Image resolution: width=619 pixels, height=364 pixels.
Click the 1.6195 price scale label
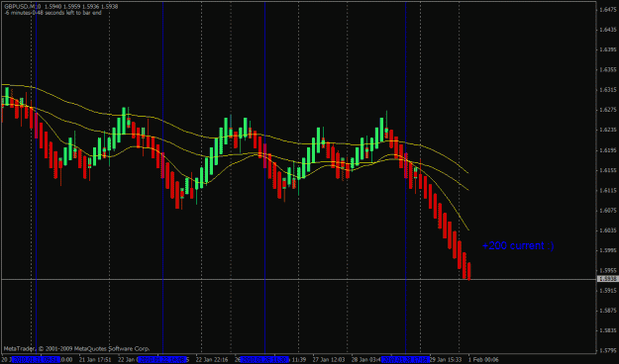tap(608, 150)
